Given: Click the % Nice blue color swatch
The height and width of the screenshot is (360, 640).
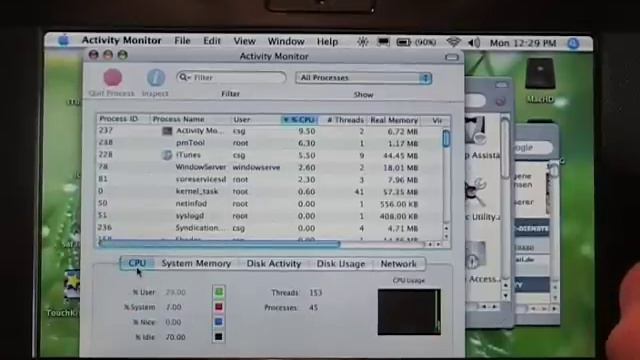Looking at the screenshot, I should pos(219,322).
